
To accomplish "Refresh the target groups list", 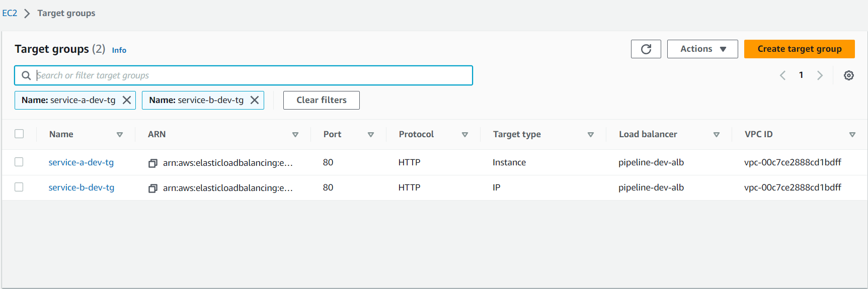I will [646, 49].
